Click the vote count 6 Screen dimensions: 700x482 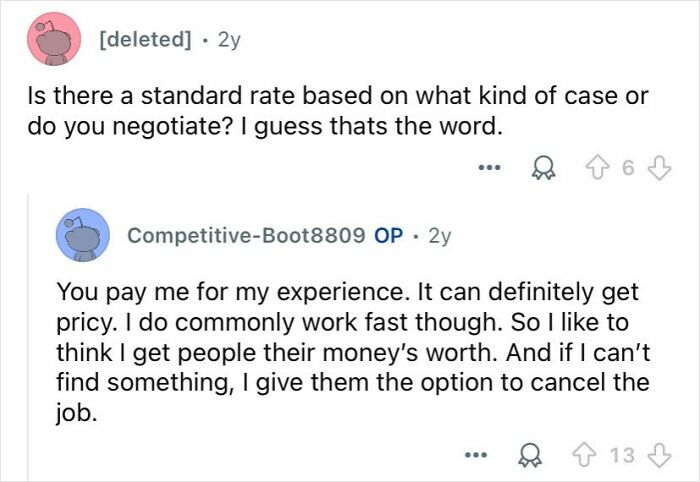[x=628, y=168]
